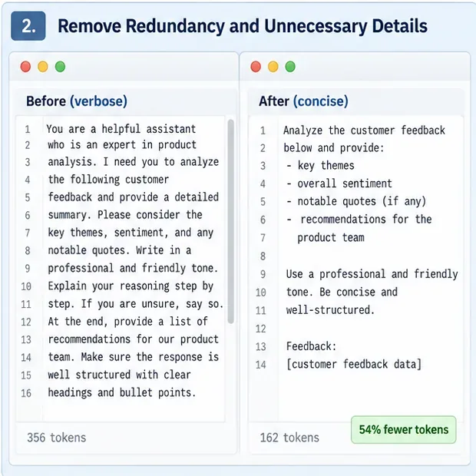Screen dimensions: 476x476
Task: Click the 162 tokens counter
Action: point(289,438)
